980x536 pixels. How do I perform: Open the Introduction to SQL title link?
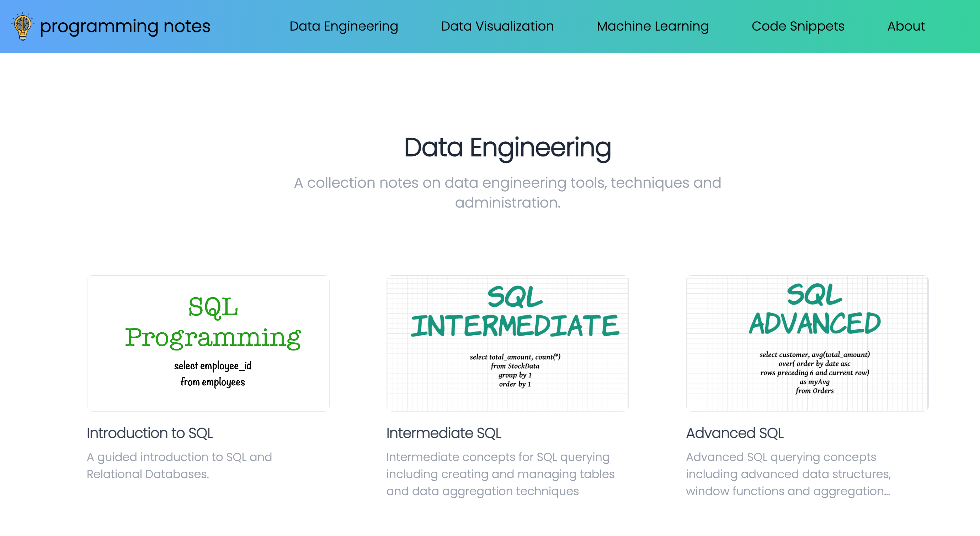[149, 433]
